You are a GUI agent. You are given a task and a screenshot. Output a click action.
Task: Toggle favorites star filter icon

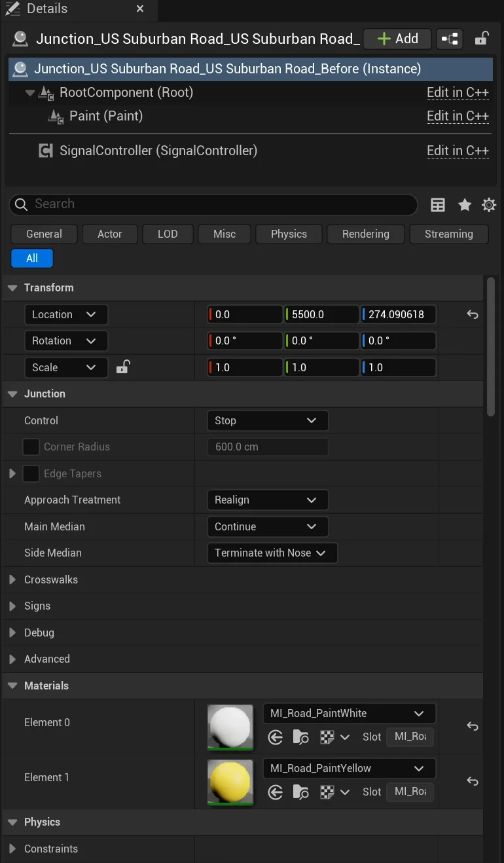tap(465, 205)
